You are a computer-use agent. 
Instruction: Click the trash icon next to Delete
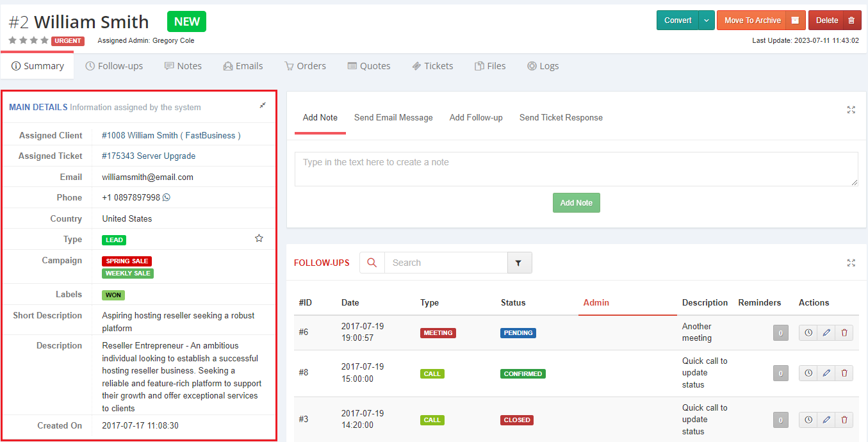(851, 20)
